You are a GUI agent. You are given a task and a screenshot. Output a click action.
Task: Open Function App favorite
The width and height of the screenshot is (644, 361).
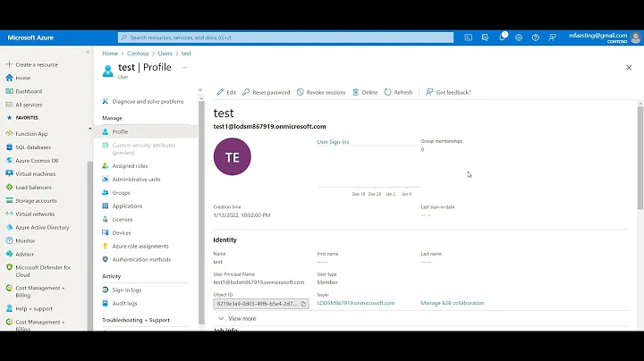pyautogui.click(x=31, y=134)
